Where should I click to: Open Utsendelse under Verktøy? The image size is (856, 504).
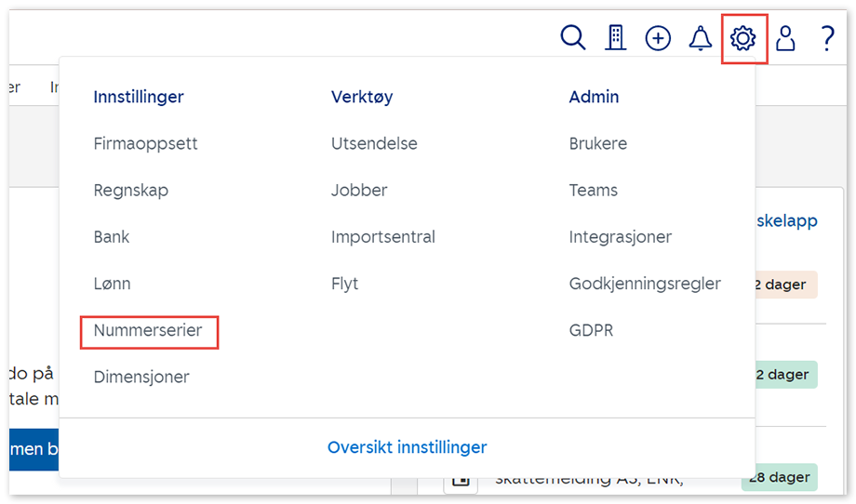click(374, 144)
